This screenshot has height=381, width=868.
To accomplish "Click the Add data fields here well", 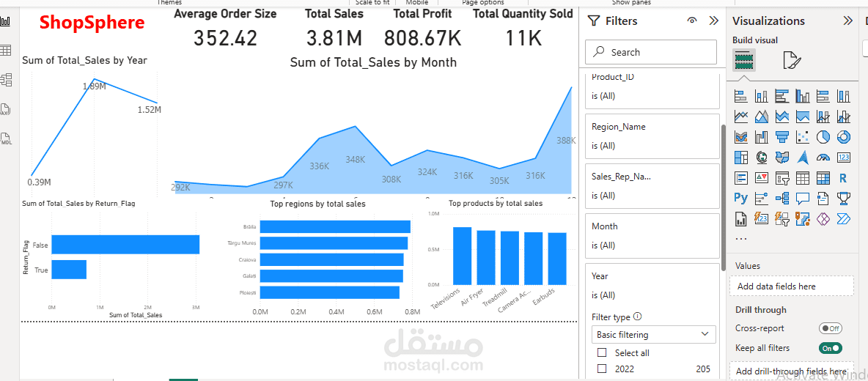I will point(792,286).
